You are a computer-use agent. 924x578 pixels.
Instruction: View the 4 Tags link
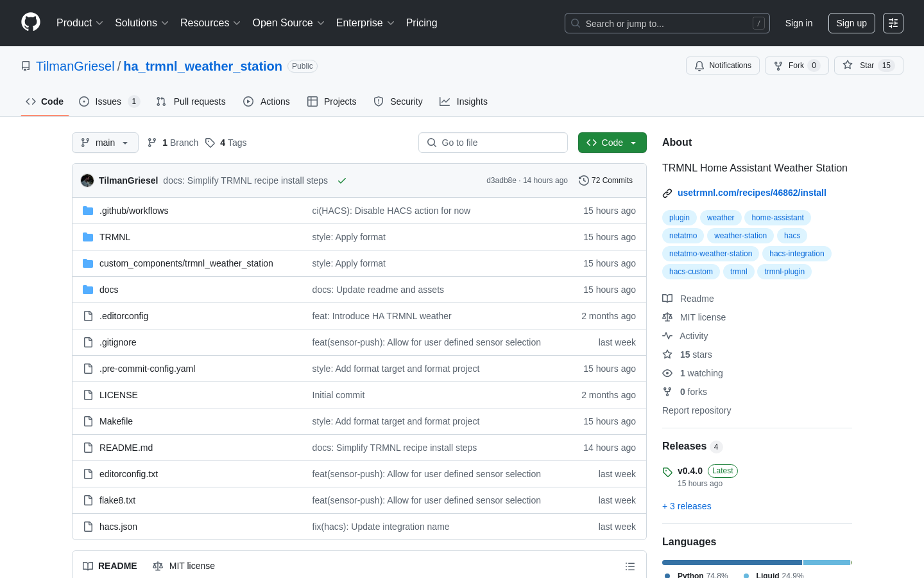[226, 143]
